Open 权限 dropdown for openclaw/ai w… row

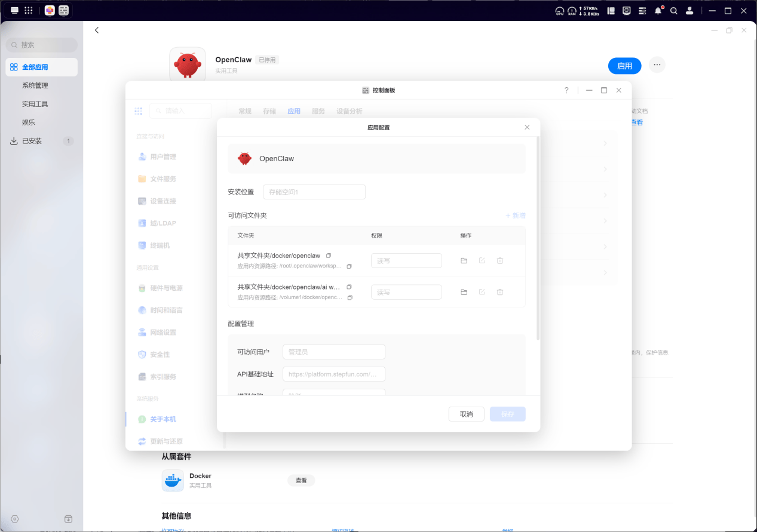(x=406, y=292)
